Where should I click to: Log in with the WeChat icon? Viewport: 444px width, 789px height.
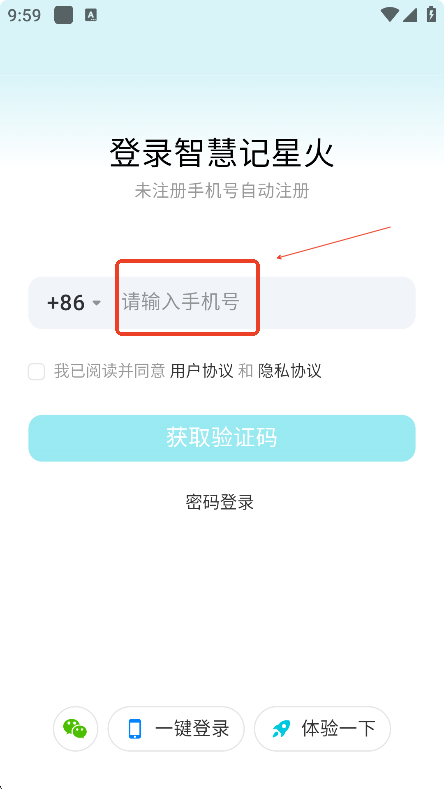[x=75, y=729]
